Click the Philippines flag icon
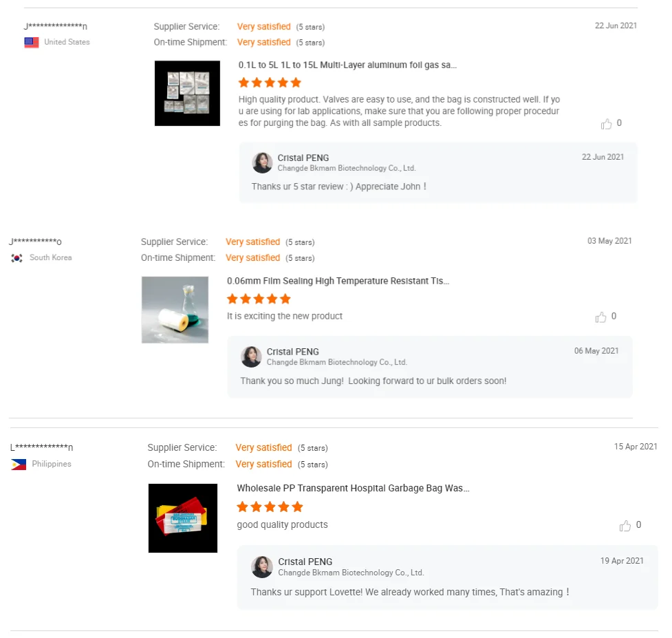The width and height of the screenshot is (672, 638). pos(19,465)
